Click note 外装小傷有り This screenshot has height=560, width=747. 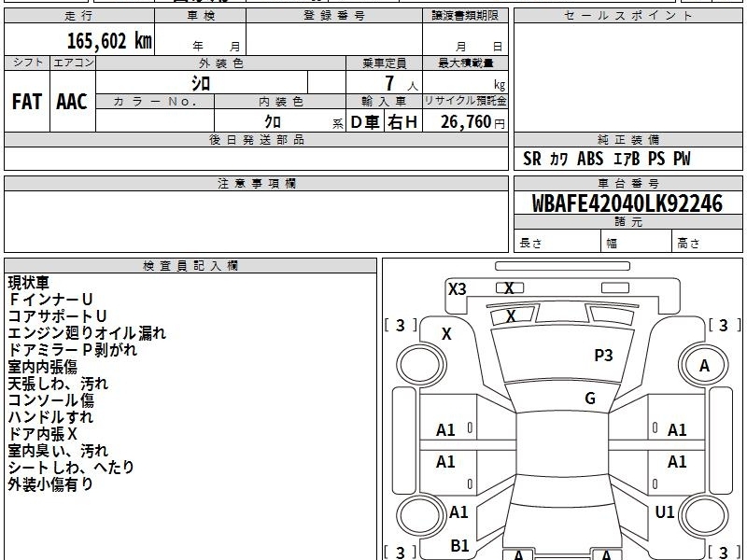(x=50, y=484)
